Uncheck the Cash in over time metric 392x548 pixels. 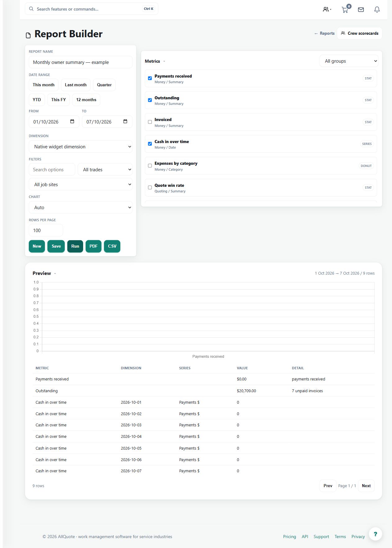point(150,144)
